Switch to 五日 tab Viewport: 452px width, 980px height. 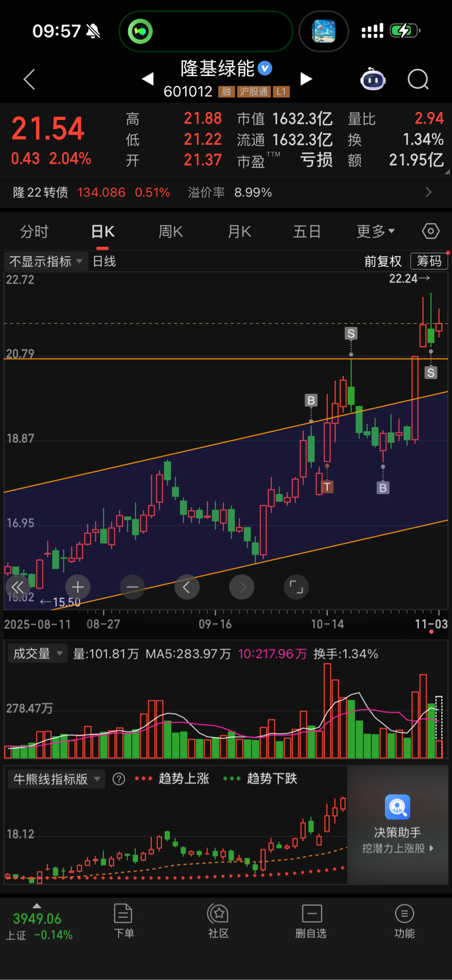coord(307,231)
